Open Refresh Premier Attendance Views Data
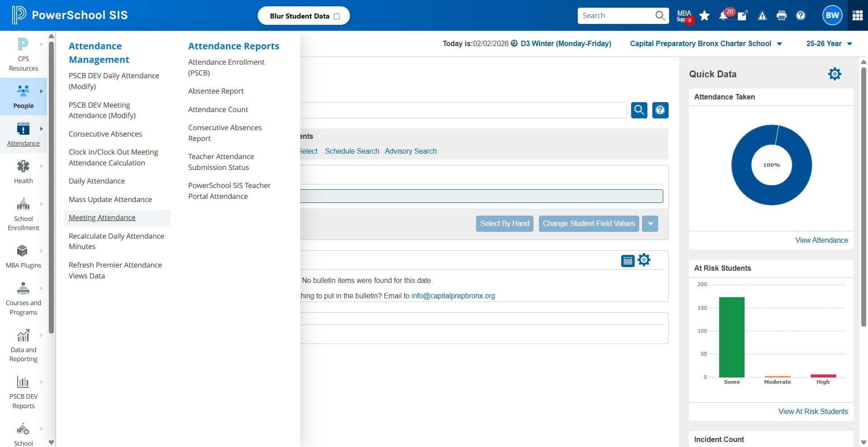868x447 pixels. pyautogui.click(x=115, y=270)
